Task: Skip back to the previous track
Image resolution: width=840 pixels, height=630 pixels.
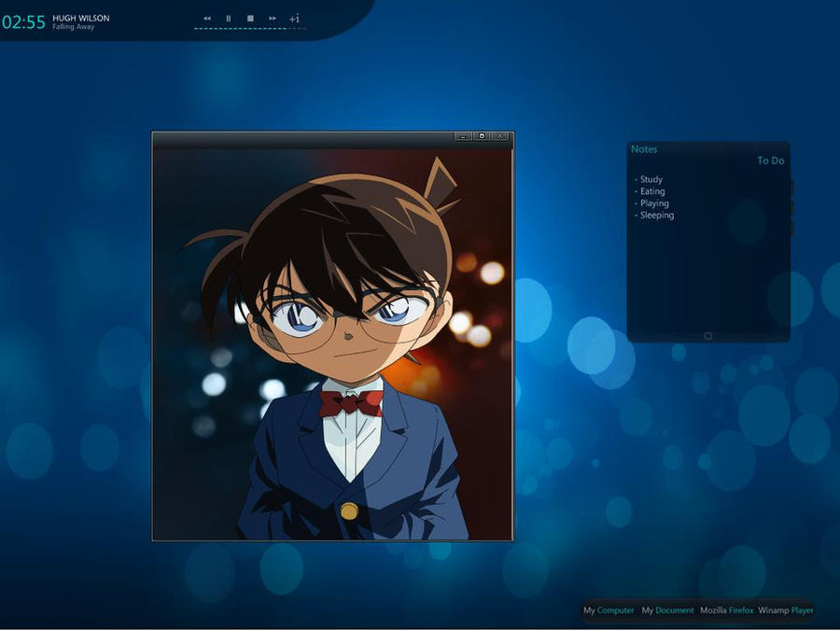Action: (x=207, y=19)
